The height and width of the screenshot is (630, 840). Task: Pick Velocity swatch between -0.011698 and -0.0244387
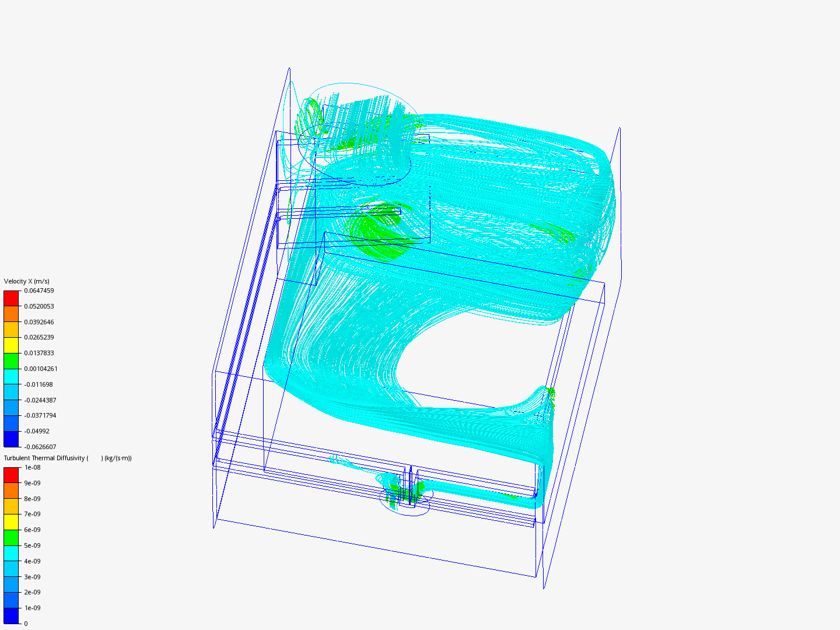pos(11,392)
